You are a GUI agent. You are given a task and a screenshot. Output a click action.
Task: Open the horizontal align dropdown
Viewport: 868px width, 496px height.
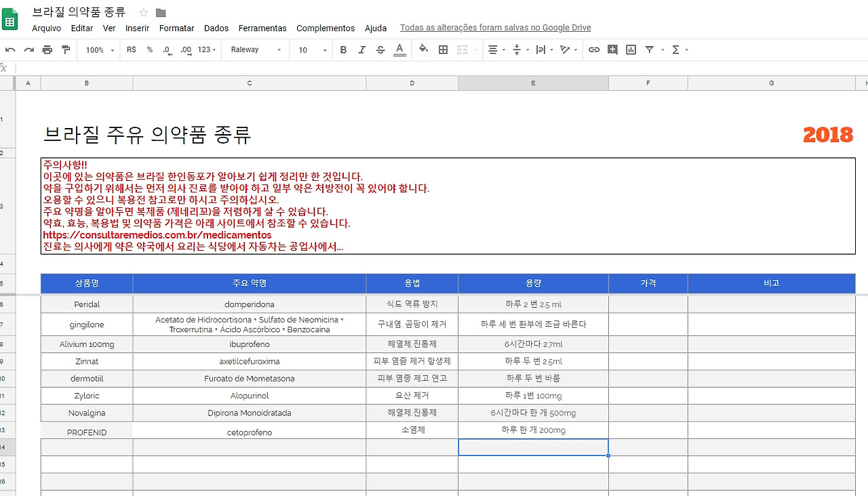click(x=496, y=49)
